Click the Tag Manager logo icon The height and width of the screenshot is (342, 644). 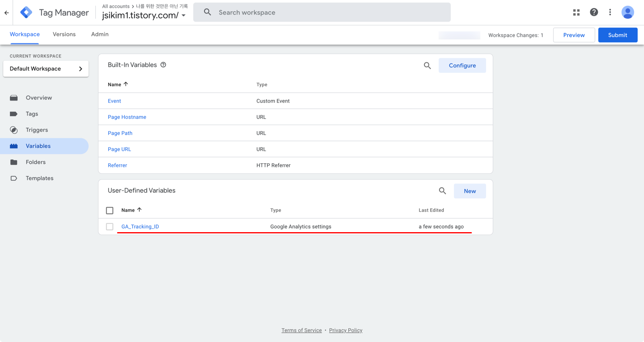coord(26,12)
